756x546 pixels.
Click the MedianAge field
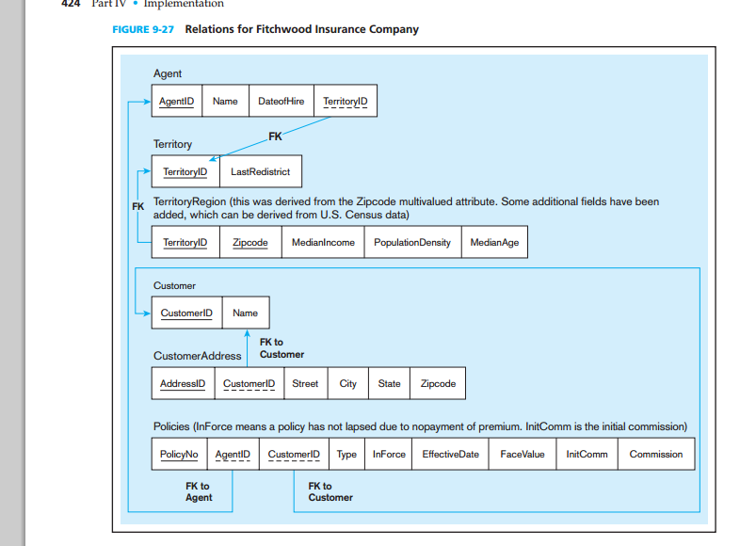click(x=494, y=242)
